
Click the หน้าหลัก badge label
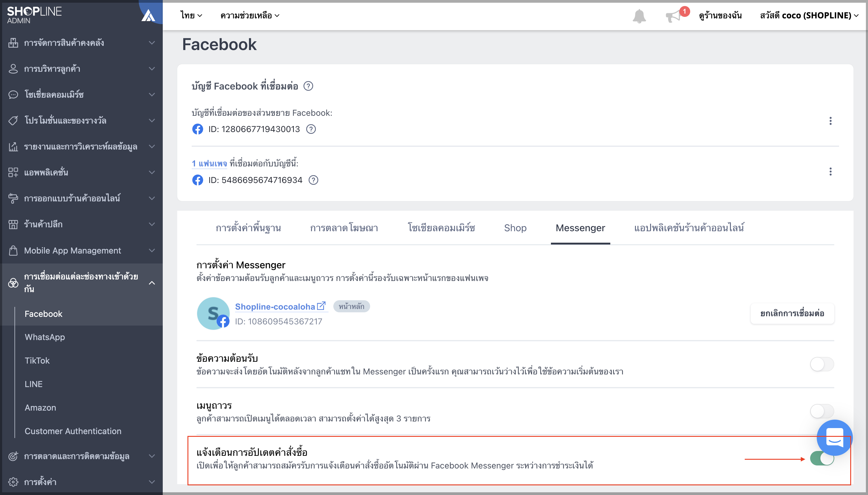point(351,306)
